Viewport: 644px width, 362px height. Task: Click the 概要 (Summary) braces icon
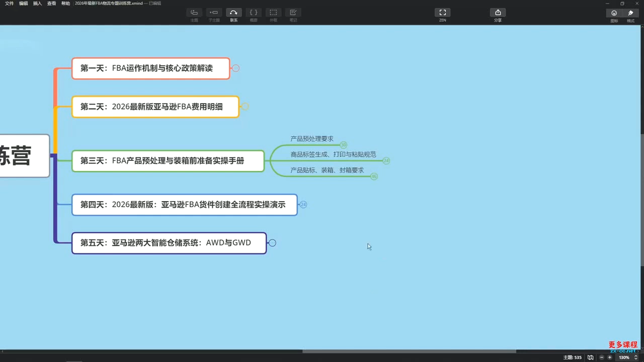coord(254,13)
